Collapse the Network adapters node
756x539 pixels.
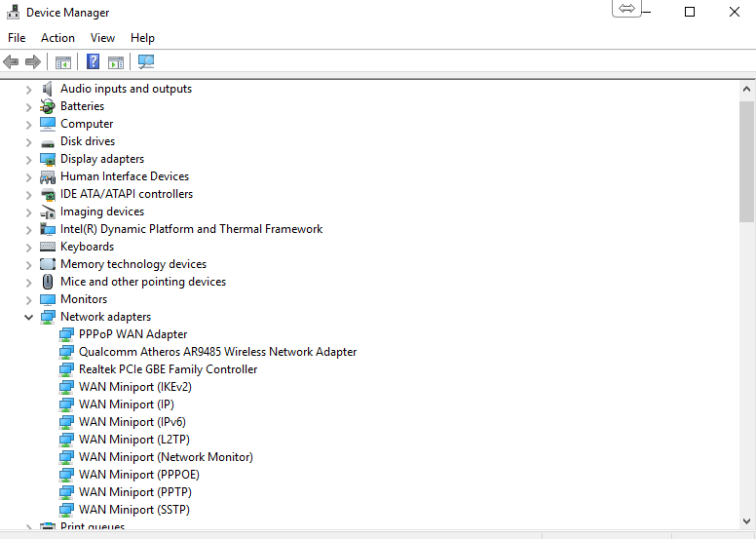[28, 318]
